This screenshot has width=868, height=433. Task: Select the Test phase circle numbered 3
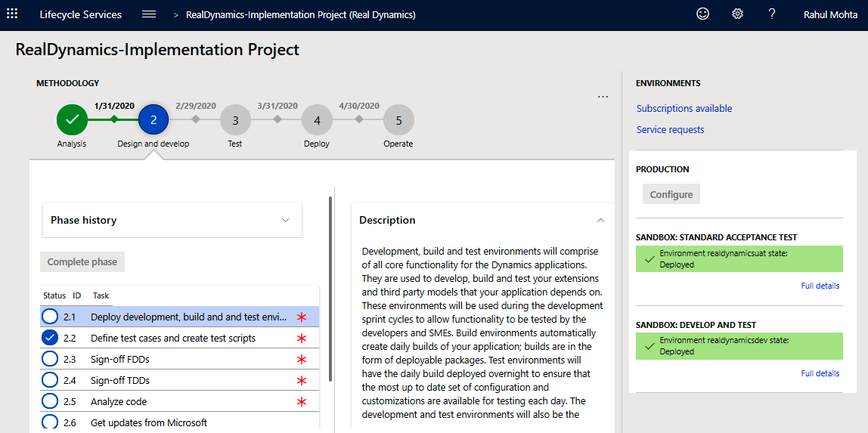coord(235,119)
